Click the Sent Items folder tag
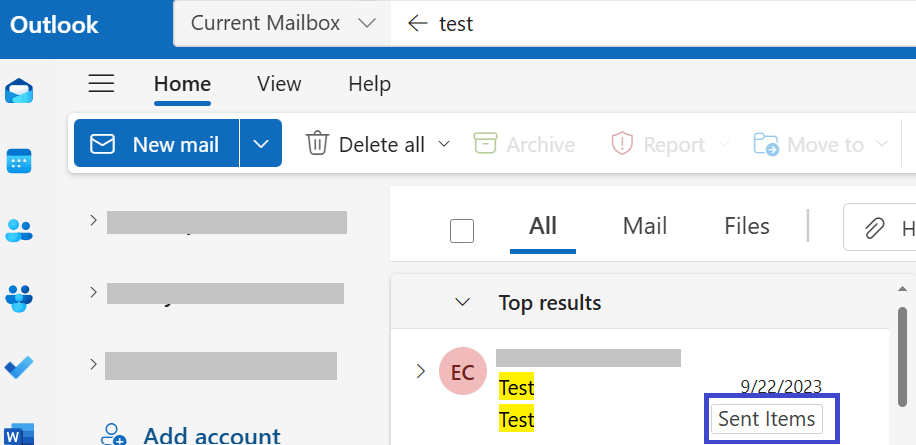The width and height of the screenshot is (916, 445). tap(766, 419)
